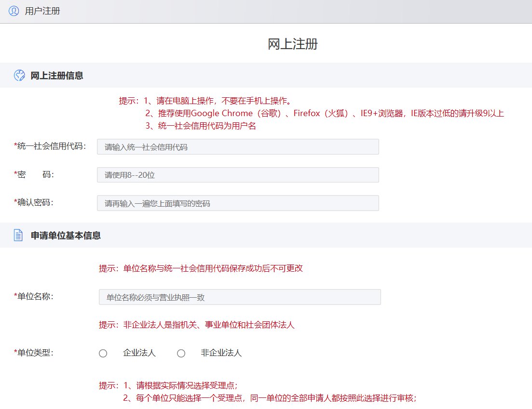
Task: Click the browser recommendation hint about Google Chrome
Action: [324, 114]
